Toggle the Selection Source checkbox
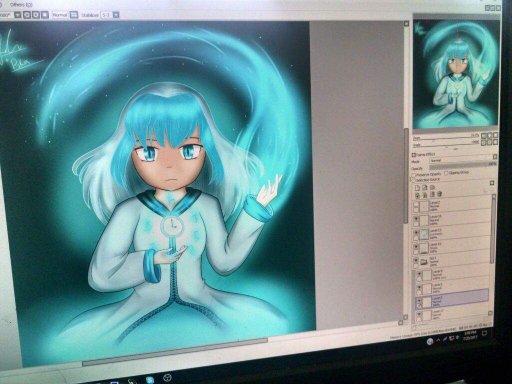 tap(414, 180)
